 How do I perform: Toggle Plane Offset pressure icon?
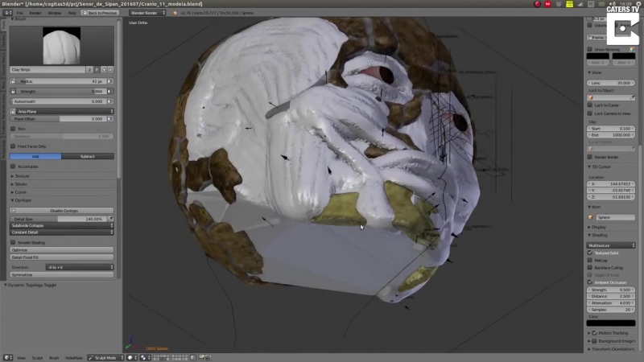tap(110, 119)
